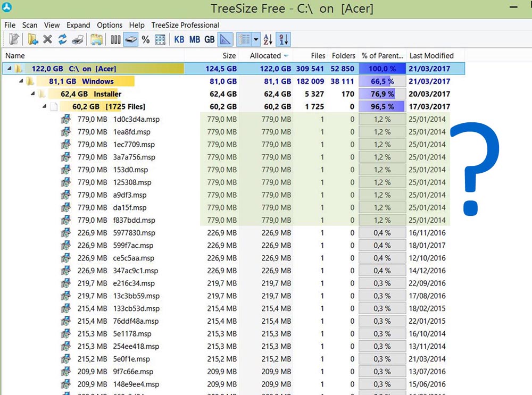Toggle percent display with the % button
The height and width of the screenshot is (395, 532).
(x=146, y=40)
